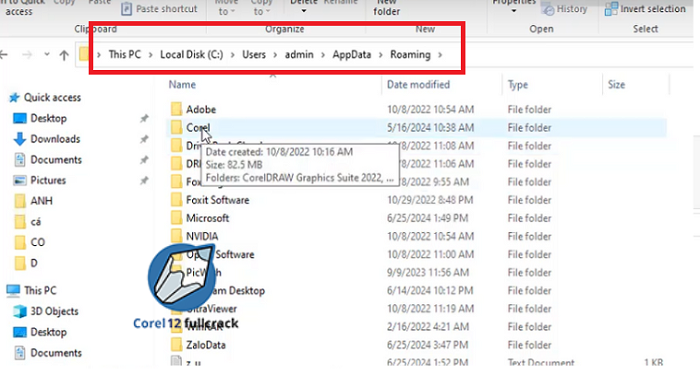Click admin breadcrumb in path
Image resolution: width=700 pixels, height=375 pixels.
[x=299, y=54]
